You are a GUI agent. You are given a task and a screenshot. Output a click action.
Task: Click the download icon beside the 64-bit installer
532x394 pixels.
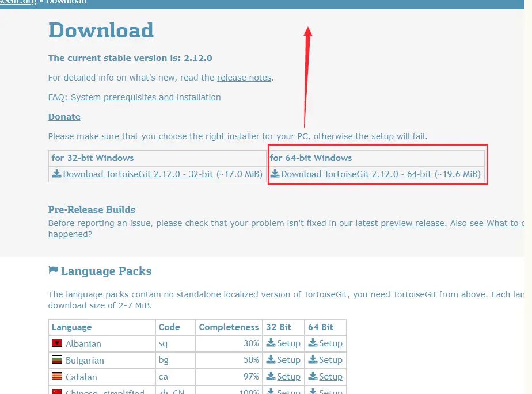click(x=275, y=174)
